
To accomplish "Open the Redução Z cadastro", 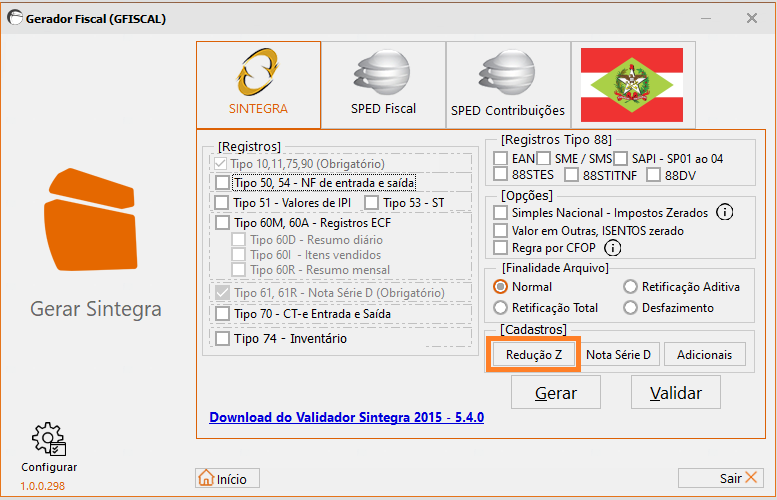I will point(534,355).
